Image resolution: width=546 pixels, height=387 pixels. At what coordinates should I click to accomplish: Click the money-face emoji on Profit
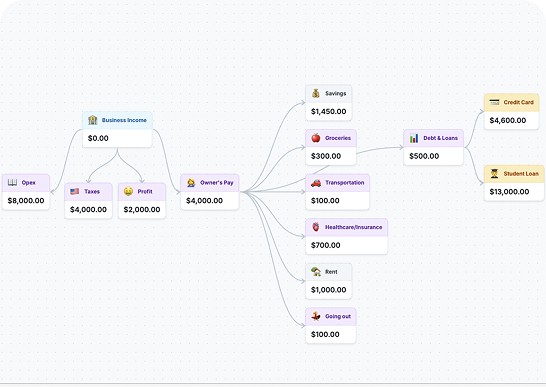pyautogui.click(x=128, y=191)
